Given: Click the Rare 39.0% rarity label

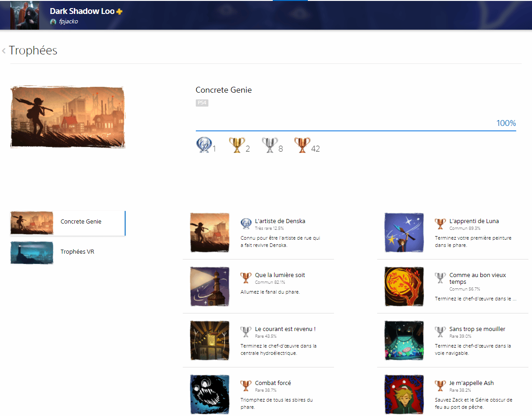Looking at the screenshot, I should (x=460, y=336).
